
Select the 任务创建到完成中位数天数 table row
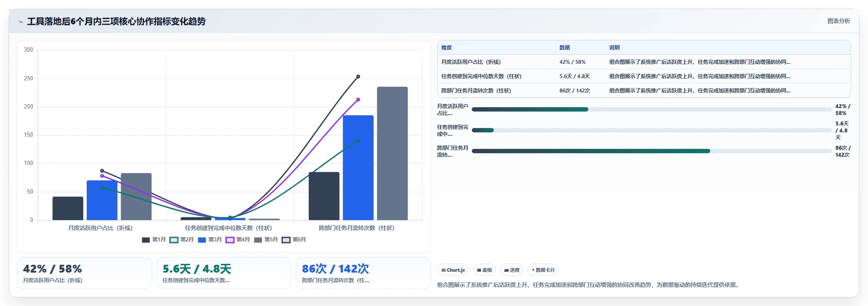coord(644,76)
